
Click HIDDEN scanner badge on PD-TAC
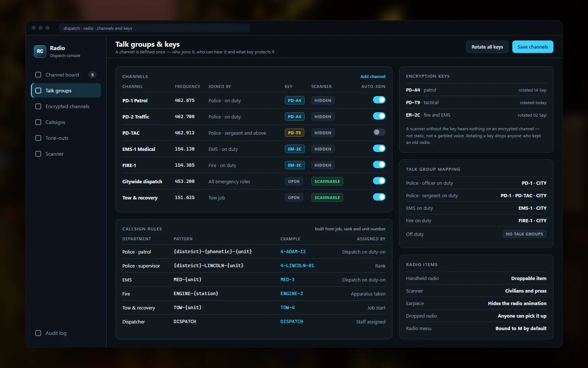(x=323, y=133)
